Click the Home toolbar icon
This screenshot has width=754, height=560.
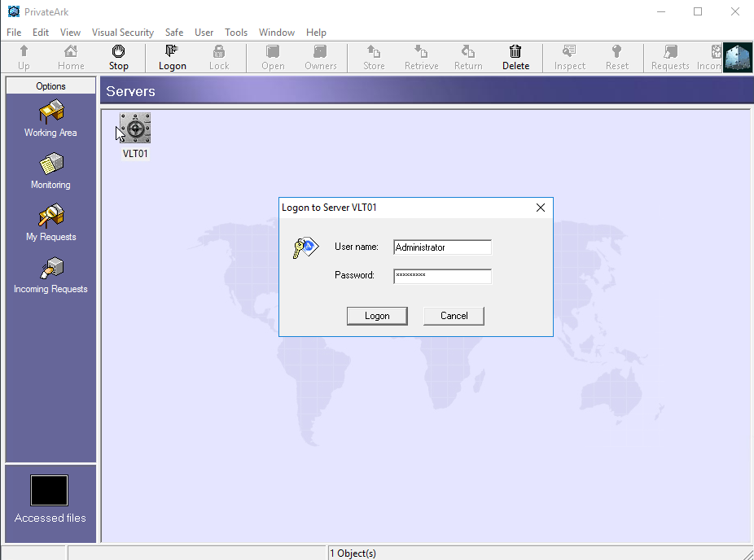(x=70, y=57)
